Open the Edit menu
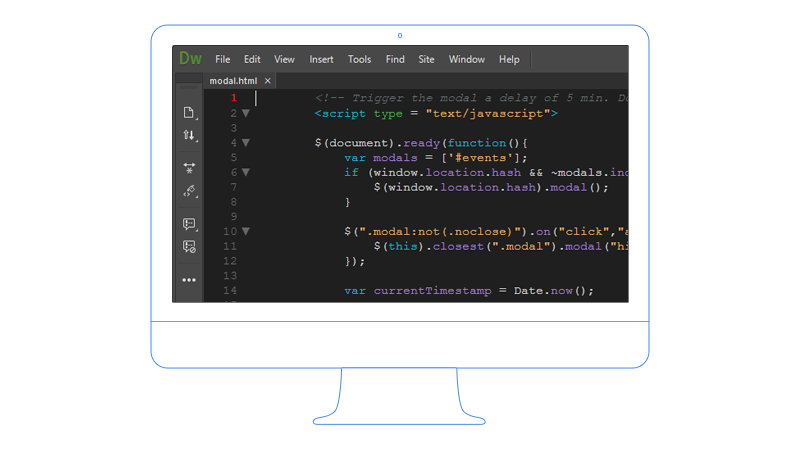Screen dimensions: 800x450 point(252,60)
